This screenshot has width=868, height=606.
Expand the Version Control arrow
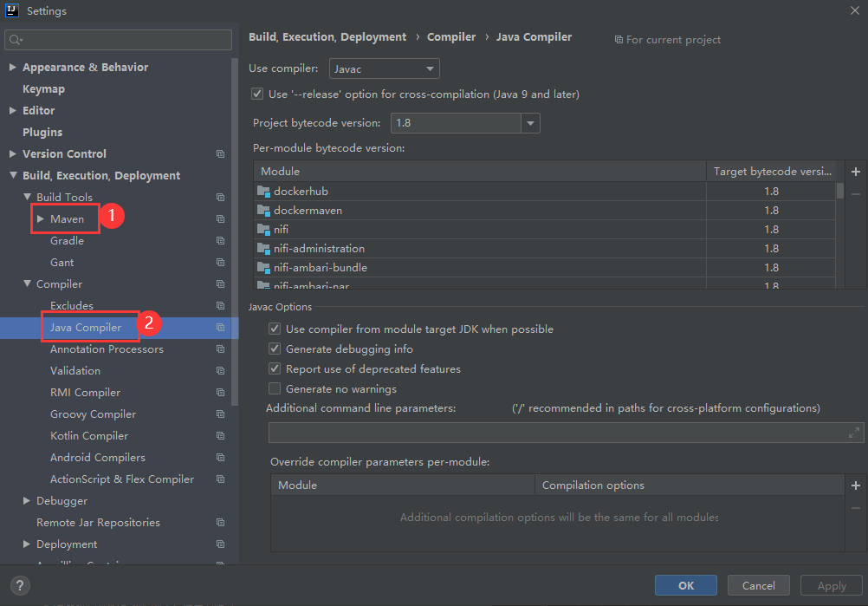(13, 153)
